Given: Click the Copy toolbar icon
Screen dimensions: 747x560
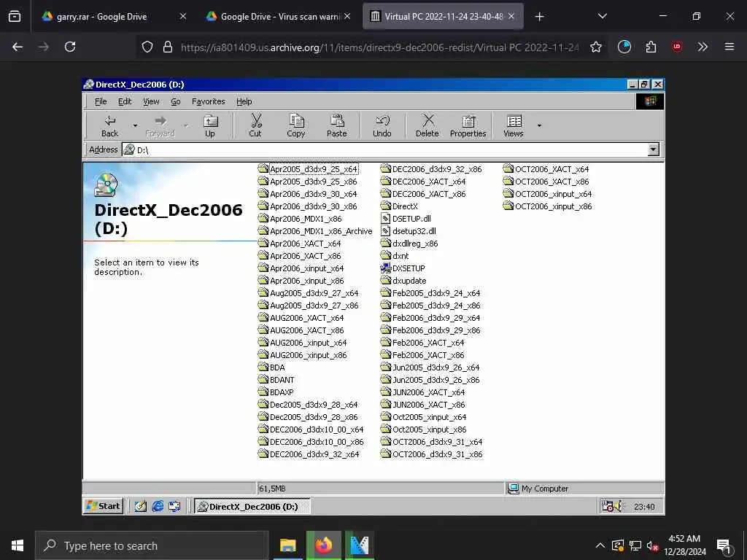Looking at the screenshot, I should point(296,120).
